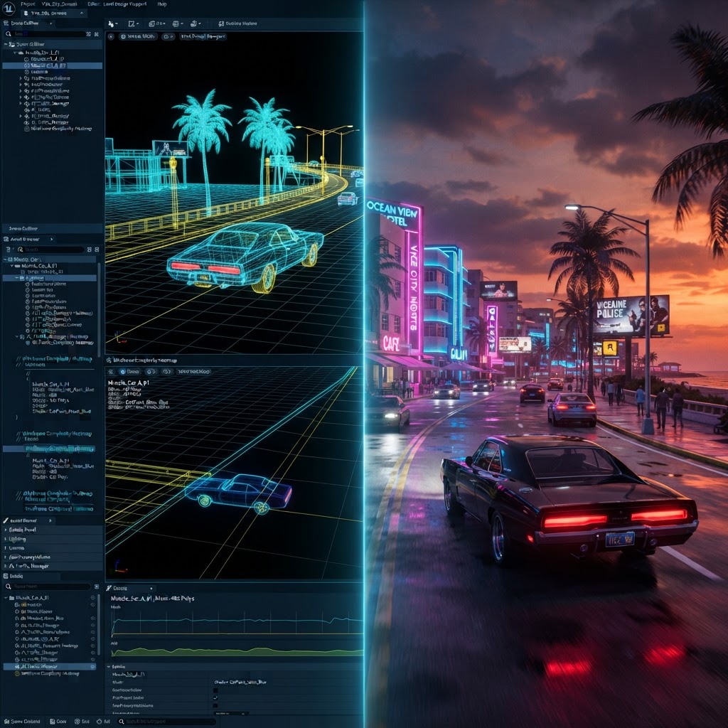Select the highlighted component row in middle tree

50,278
